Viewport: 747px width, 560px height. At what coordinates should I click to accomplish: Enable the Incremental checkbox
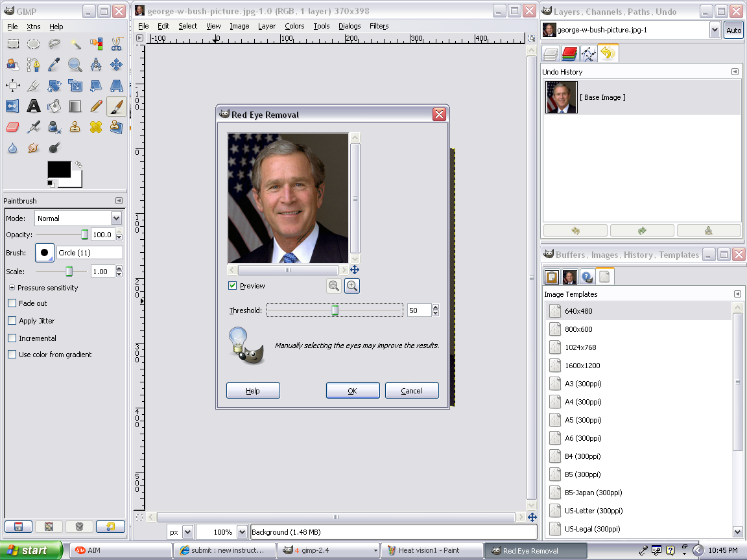[x=12, y=338]
